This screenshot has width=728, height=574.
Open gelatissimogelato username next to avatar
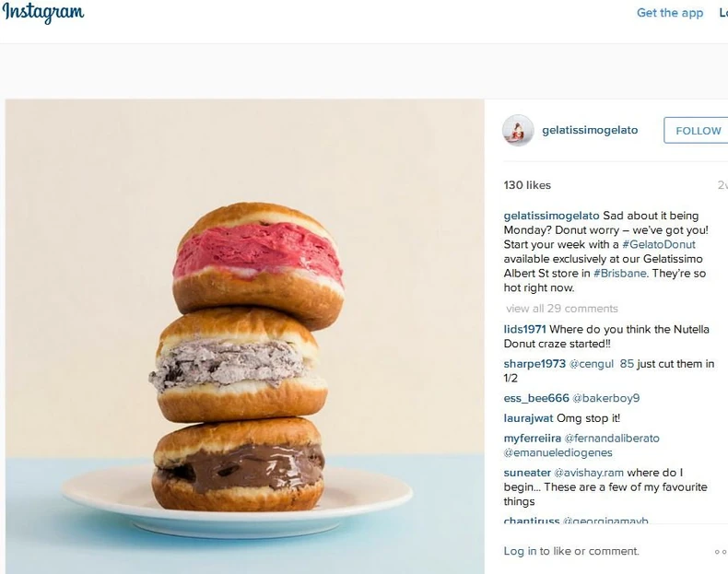(590, 131)
